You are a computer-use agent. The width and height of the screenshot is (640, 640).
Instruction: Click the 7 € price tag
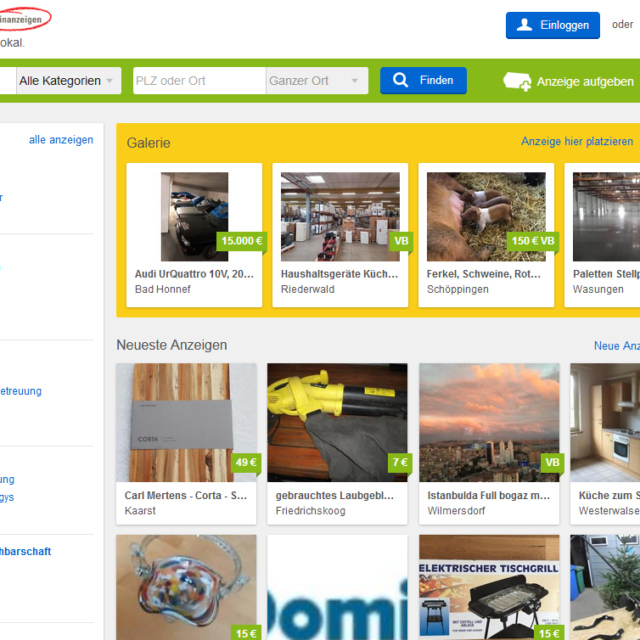(x=400, y=462)
